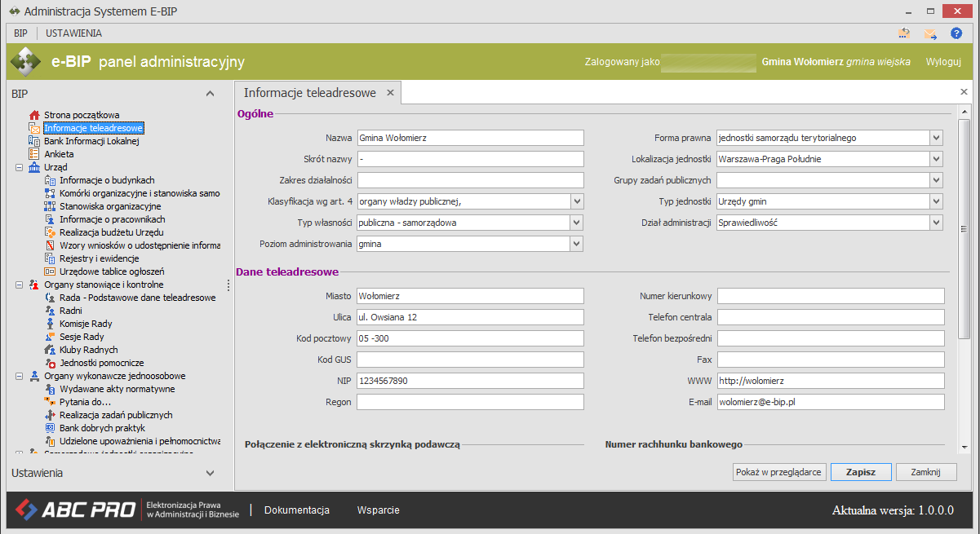
Task: Click the Wyloguj link
Action: click(x=943, y=62)
